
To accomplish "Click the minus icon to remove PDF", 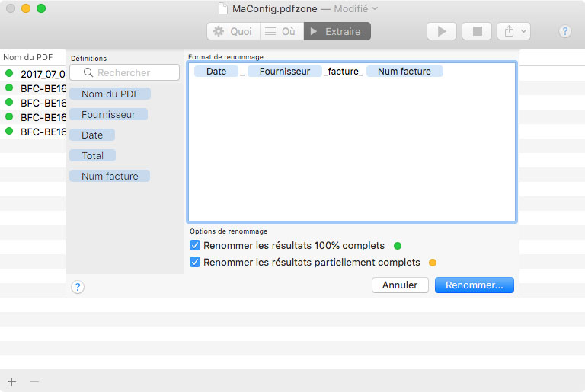I will (34, 381).
